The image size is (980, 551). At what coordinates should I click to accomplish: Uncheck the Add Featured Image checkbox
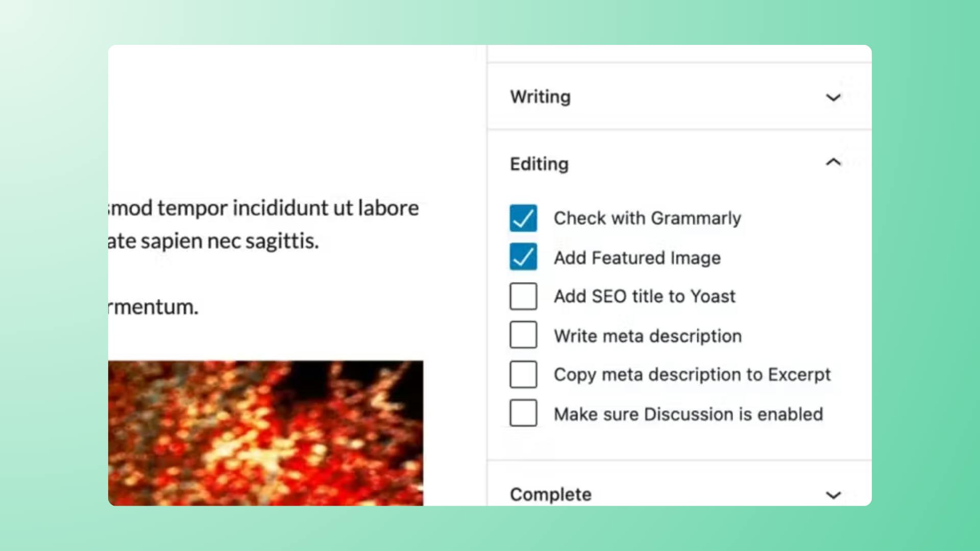coord(523,257)
